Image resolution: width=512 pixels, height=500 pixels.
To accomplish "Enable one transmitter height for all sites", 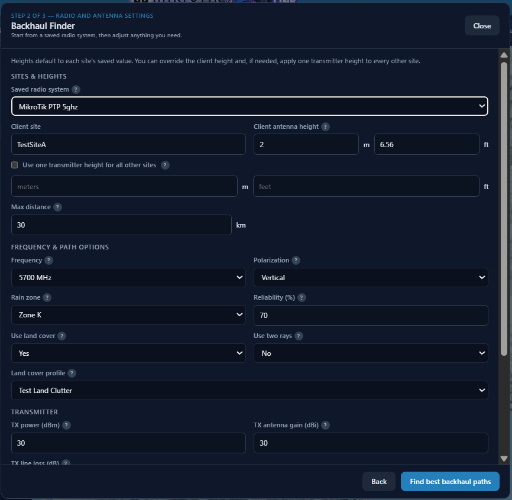I will tap(15, 165).
